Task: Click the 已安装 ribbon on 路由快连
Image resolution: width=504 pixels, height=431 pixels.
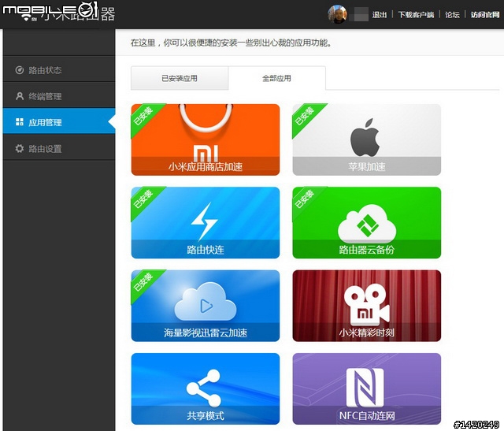Action: [143, 199]
